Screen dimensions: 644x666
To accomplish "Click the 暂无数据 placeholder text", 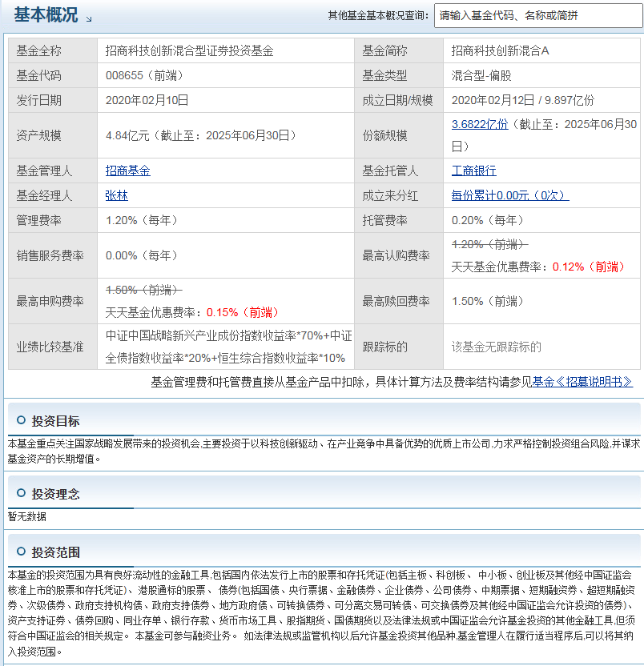I will coord(26,516).
